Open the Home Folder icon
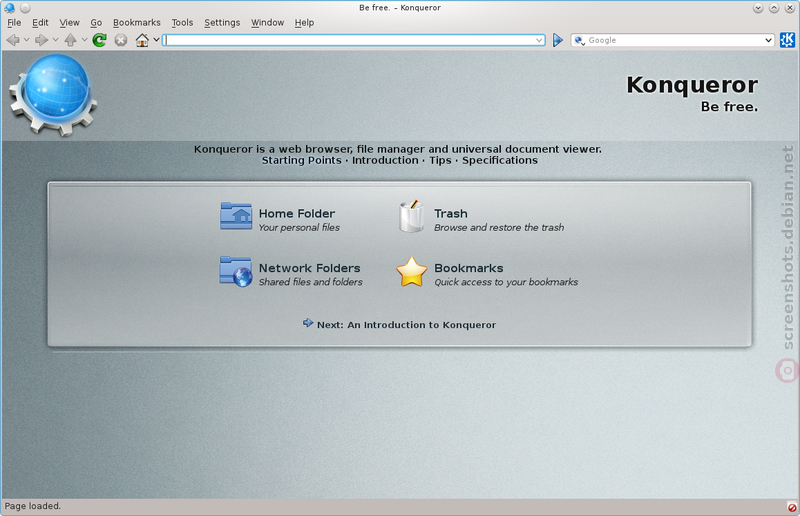Screen dimensions: 800x516 click(x=236, y=216)
